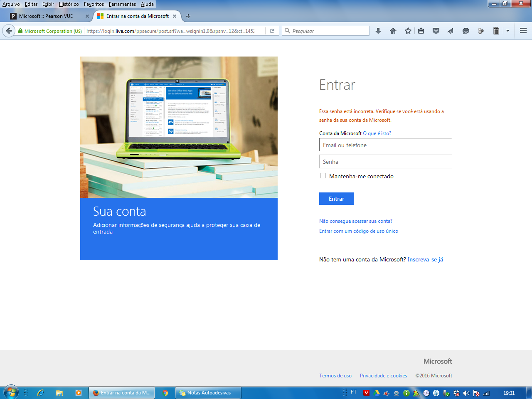
Task: Close the Microsoft :: Pearson VUE tab
Action: (87, 16)
